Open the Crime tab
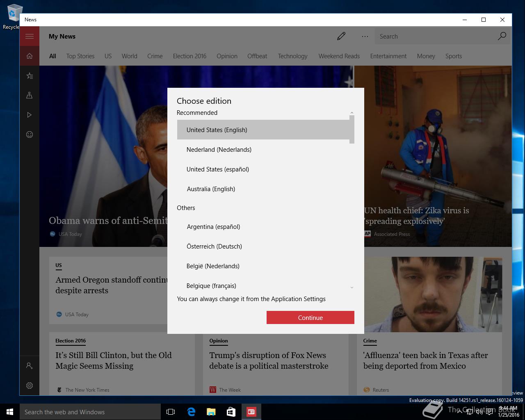This screenshot has width=525, height=420. pyautogui.click(x=155, y=56)
